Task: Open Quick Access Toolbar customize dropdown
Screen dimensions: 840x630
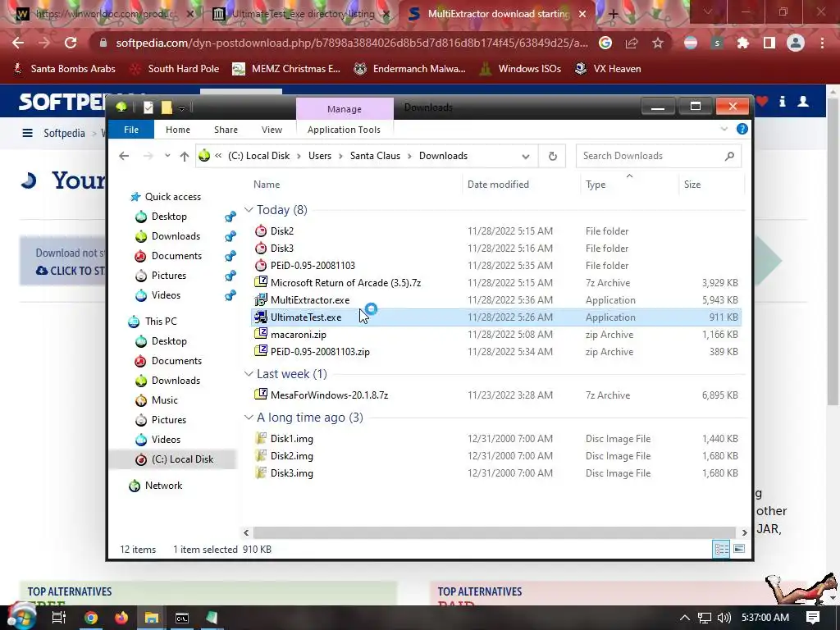Action: coord(181,108)
